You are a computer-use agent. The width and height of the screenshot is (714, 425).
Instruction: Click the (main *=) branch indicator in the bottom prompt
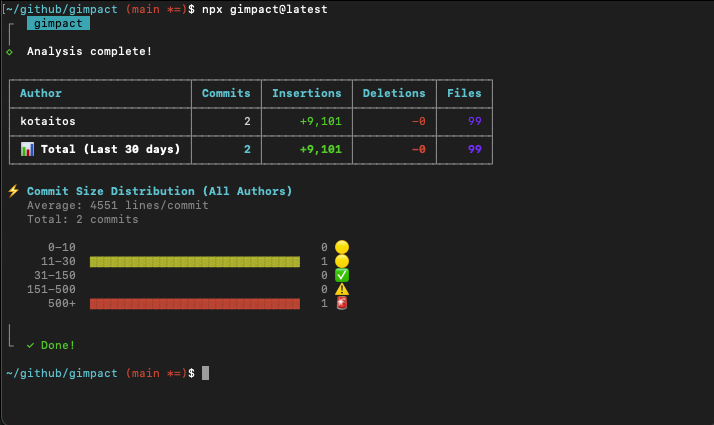(156, 373)
